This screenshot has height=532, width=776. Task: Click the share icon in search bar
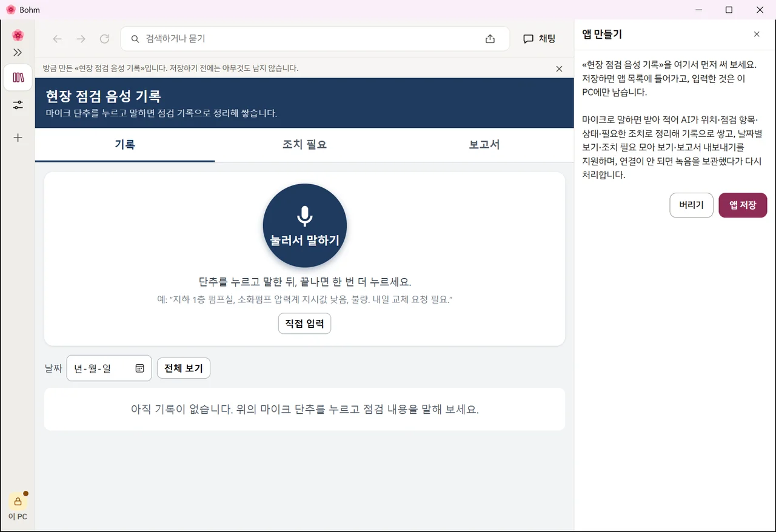pyautogui.click(x=490, y=39)
